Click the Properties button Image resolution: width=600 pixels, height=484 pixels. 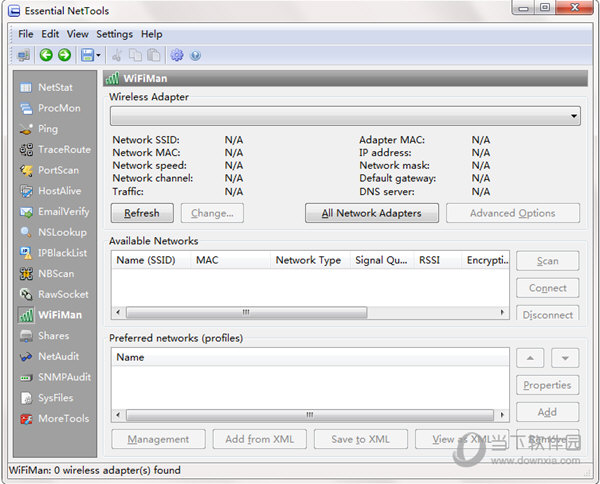click(x=548, y=385)
